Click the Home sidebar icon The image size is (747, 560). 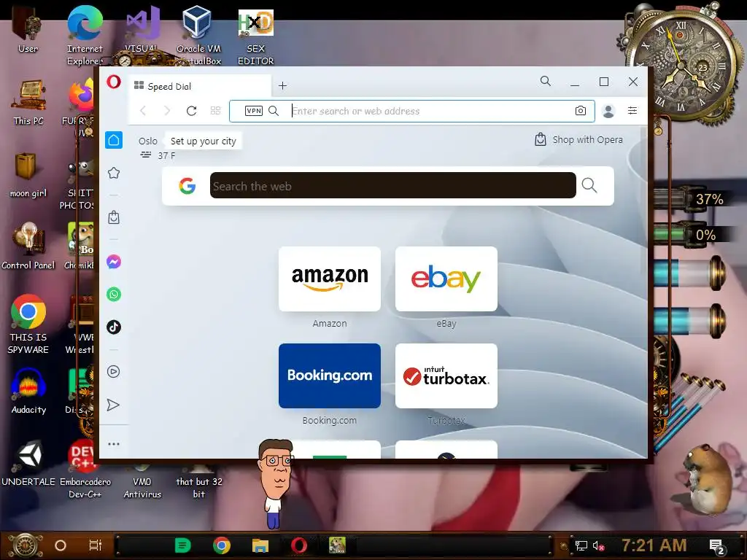tap(114, 140)
